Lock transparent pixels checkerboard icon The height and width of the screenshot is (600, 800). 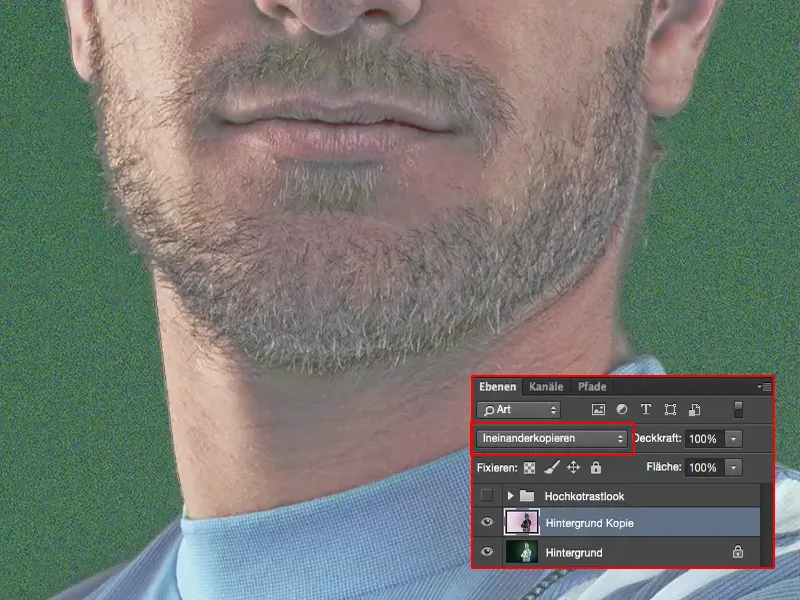[x=530, y=467]
